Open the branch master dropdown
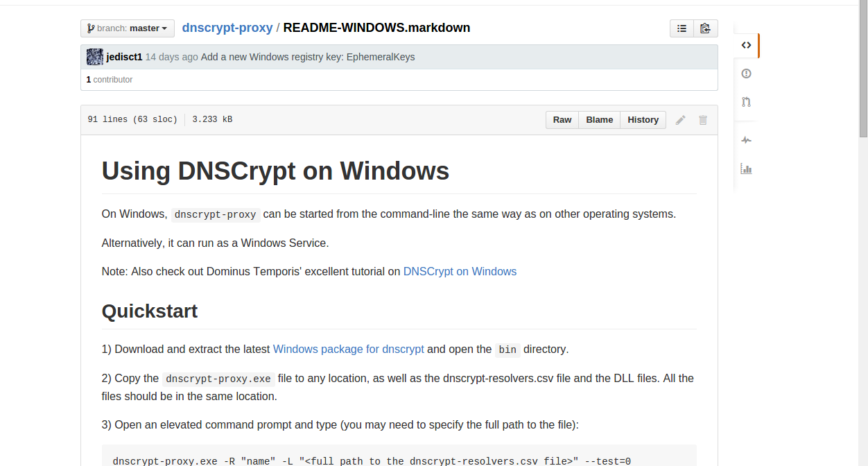This screenshot has width=868, height=466. tap(128, 28)
